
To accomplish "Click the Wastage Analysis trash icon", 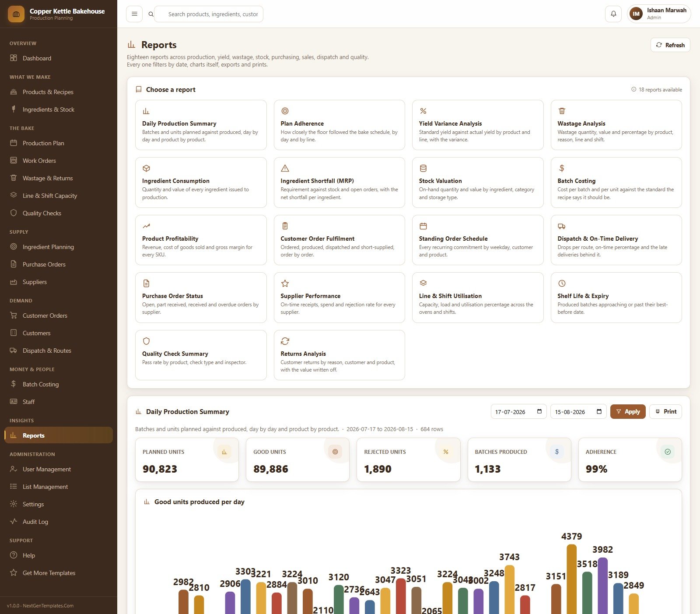I will [562, 111].
